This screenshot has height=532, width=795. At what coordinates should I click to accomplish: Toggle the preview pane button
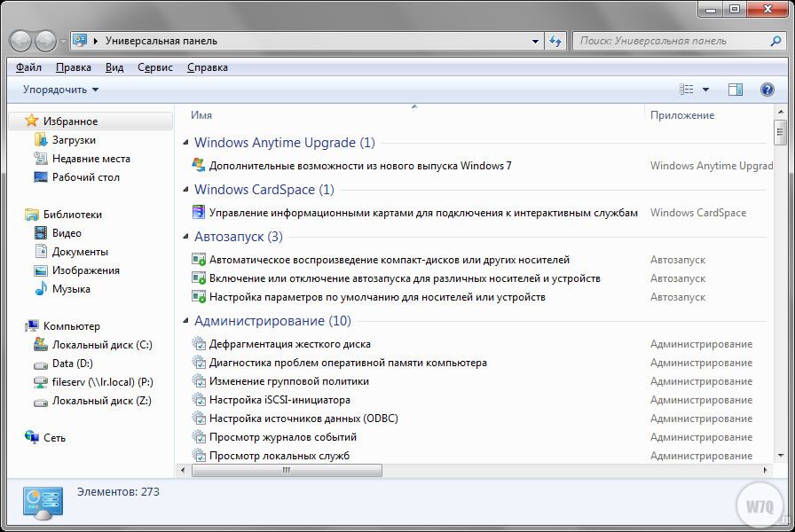click(736, 90)
